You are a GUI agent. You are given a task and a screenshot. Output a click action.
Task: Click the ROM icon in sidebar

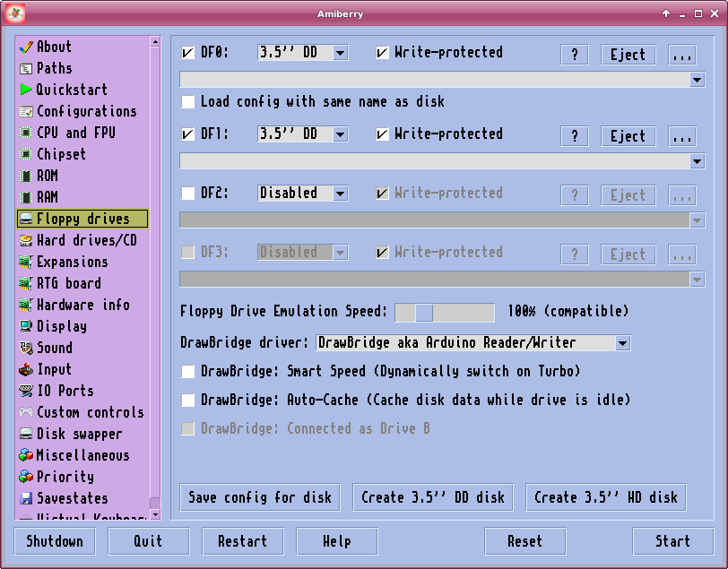click(26, 176)
